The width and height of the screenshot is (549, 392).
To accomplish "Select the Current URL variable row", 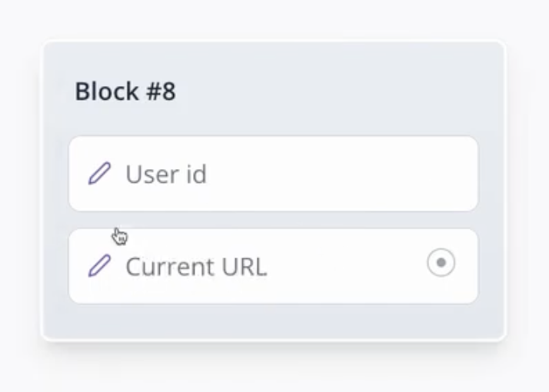I will tap(273, 266).
